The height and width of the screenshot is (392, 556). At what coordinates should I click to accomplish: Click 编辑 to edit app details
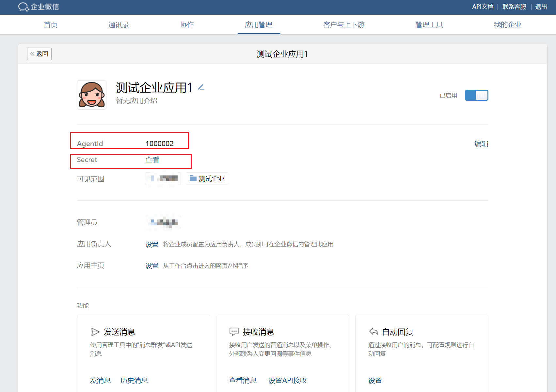click(481, 143)
